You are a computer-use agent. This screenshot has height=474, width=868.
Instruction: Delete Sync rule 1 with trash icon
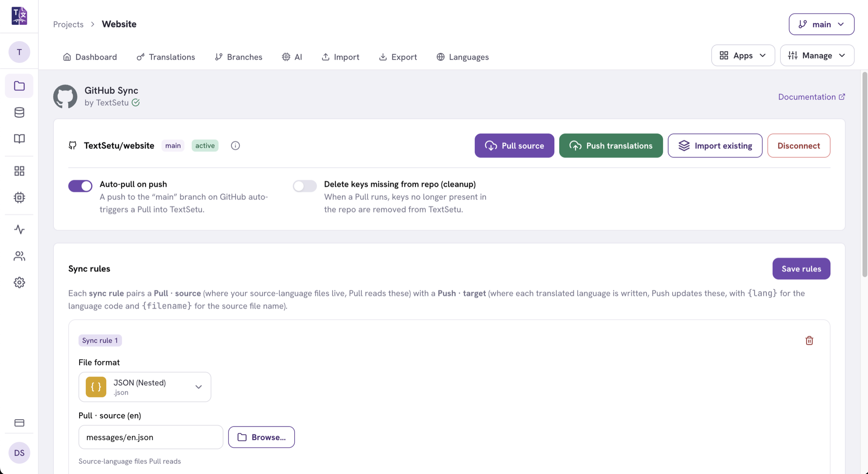tap(809, 341)
